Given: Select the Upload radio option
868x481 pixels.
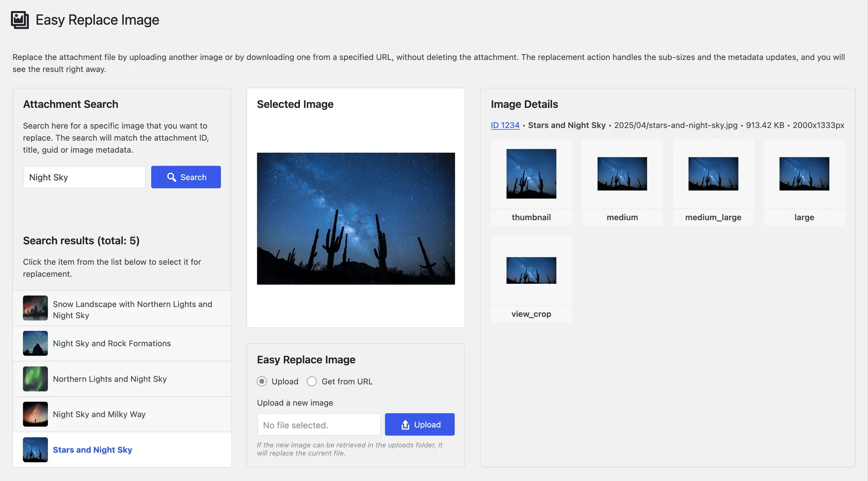Looking at the screenshot, I should 262,381.
